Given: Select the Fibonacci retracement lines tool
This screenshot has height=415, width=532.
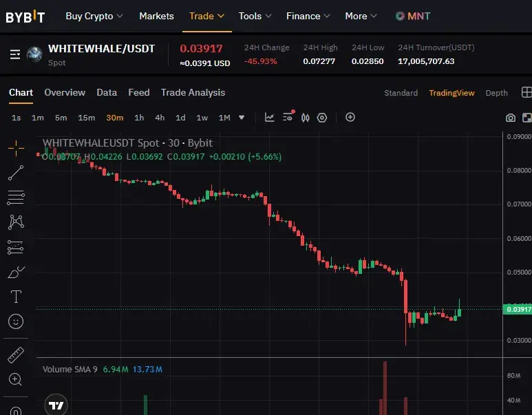Looking at the screenshot, I should coord(16,197).
